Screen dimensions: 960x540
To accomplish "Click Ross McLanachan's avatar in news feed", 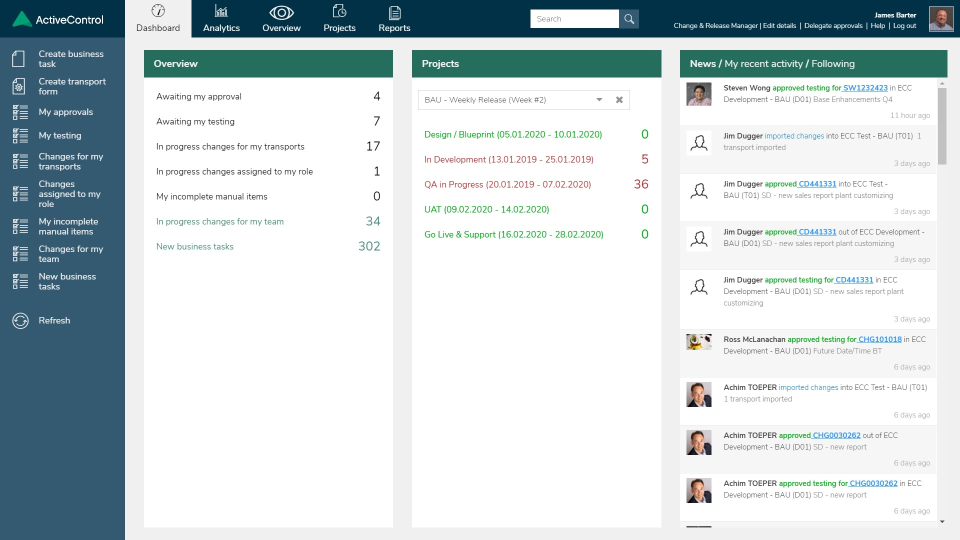I will pos(699,342).
